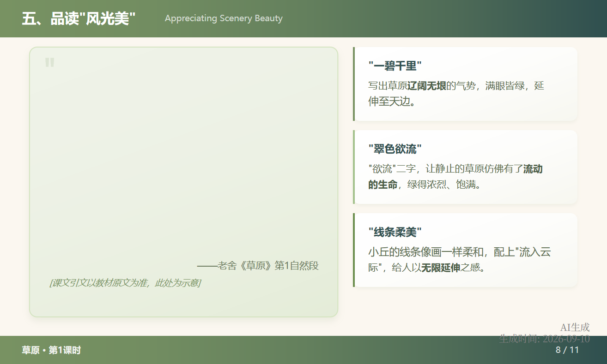Click the sentence starting "欲流"二字
This screenshot has width=607, height=364.
point(455,177)
